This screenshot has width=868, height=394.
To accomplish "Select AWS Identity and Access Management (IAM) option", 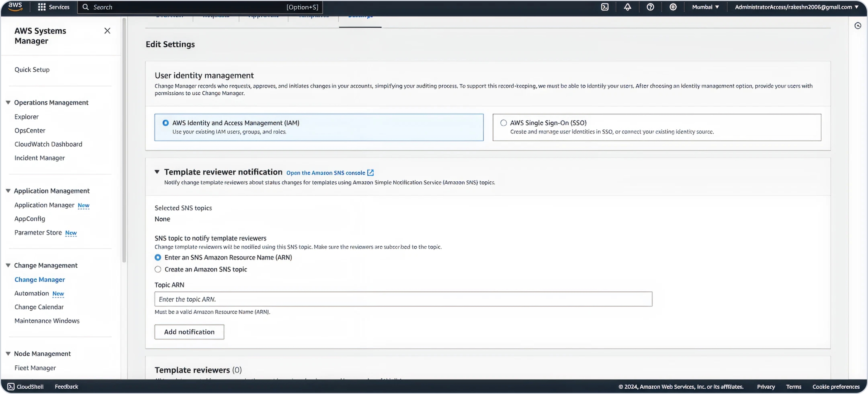I will point(165,123).
